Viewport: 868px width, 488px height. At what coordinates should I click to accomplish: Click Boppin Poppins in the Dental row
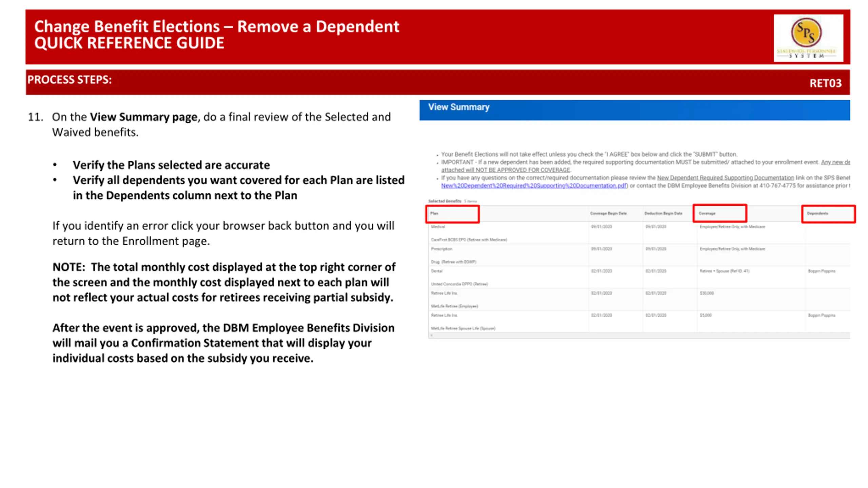[822, 271]
